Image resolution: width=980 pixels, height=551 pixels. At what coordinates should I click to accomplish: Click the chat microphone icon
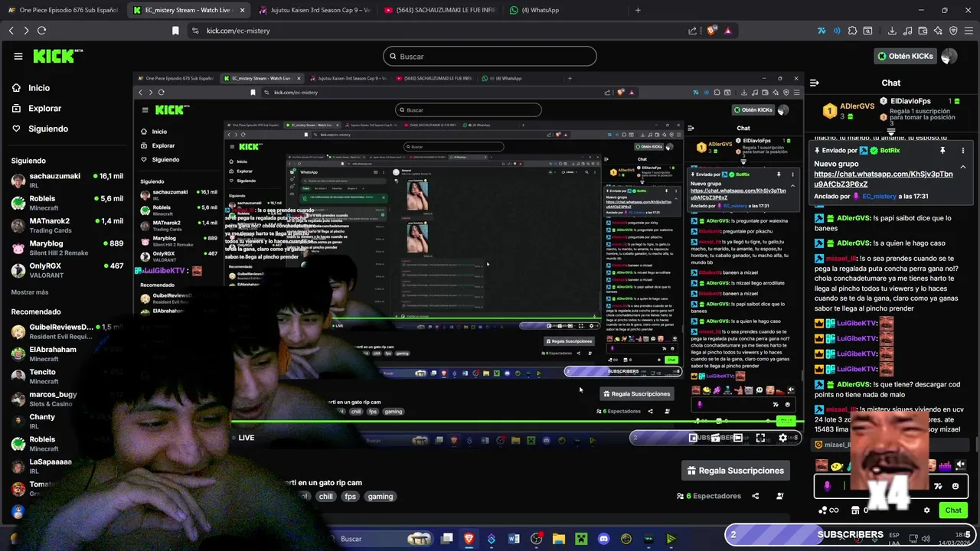coord(827,486)
